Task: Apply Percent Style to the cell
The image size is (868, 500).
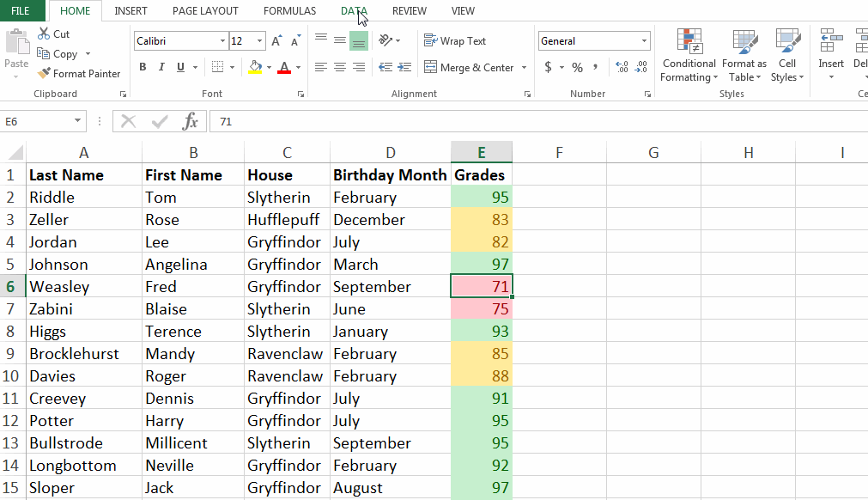Action: (x=577, y=67)
